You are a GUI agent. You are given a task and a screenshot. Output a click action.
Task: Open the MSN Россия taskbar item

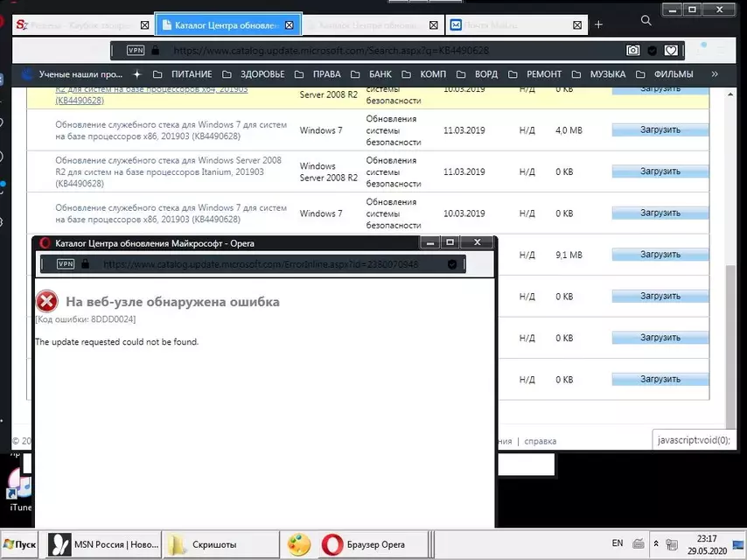(x=103, y=544)
